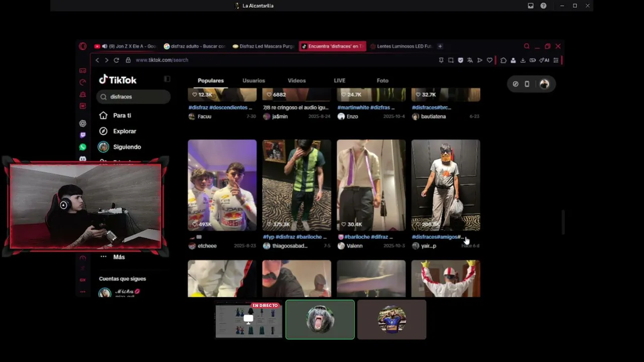
Task: Click the send/flow arrow icon
Action: [x=480, y=60]
